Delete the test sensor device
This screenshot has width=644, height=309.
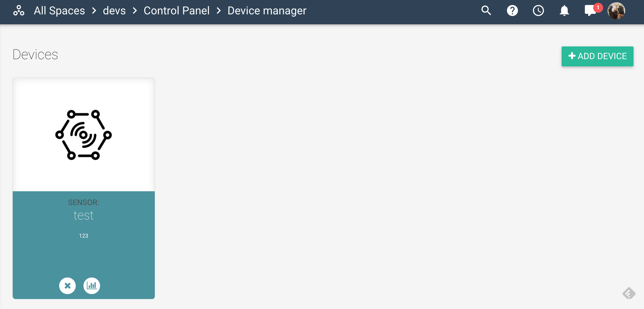[67, 286]
